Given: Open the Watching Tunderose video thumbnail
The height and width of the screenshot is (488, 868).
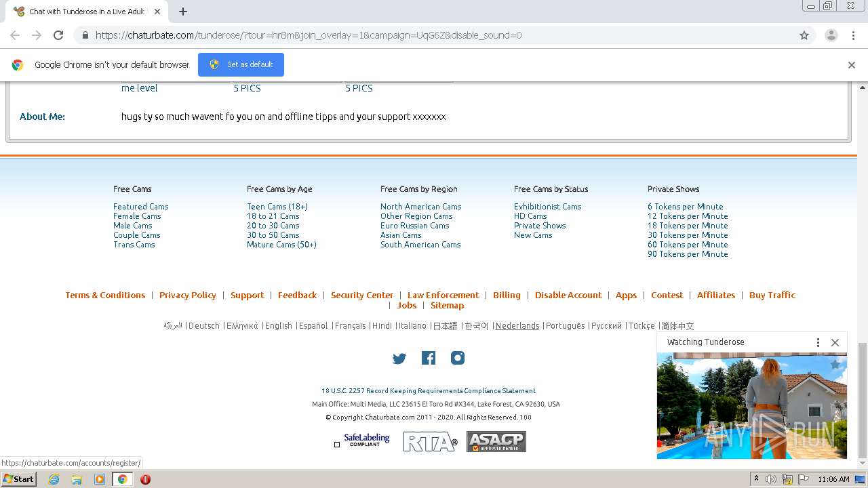Looking at the screenshot, I should point(752,405).
